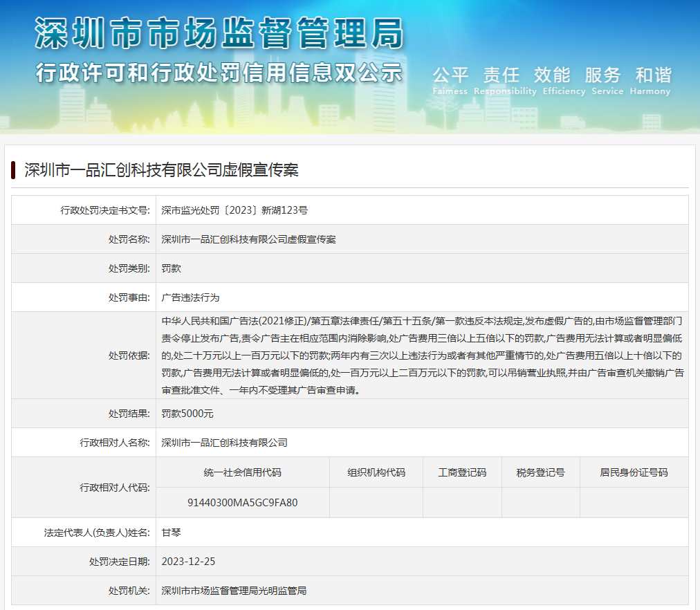Click the 罚款 value in 处罚类别 row
The height and width of the screenshot is (610, 700).
click(x=172, y=268)
